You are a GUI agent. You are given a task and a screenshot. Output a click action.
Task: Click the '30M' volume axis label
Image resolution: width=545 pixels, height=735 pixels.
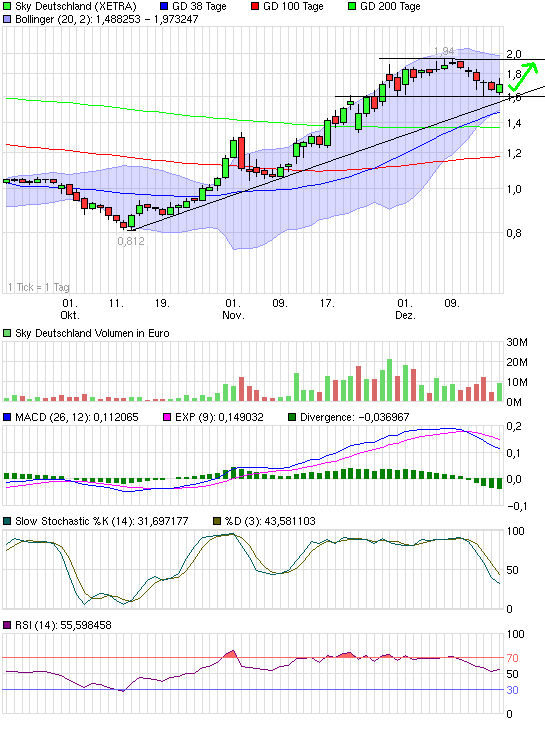pos(517,342)
